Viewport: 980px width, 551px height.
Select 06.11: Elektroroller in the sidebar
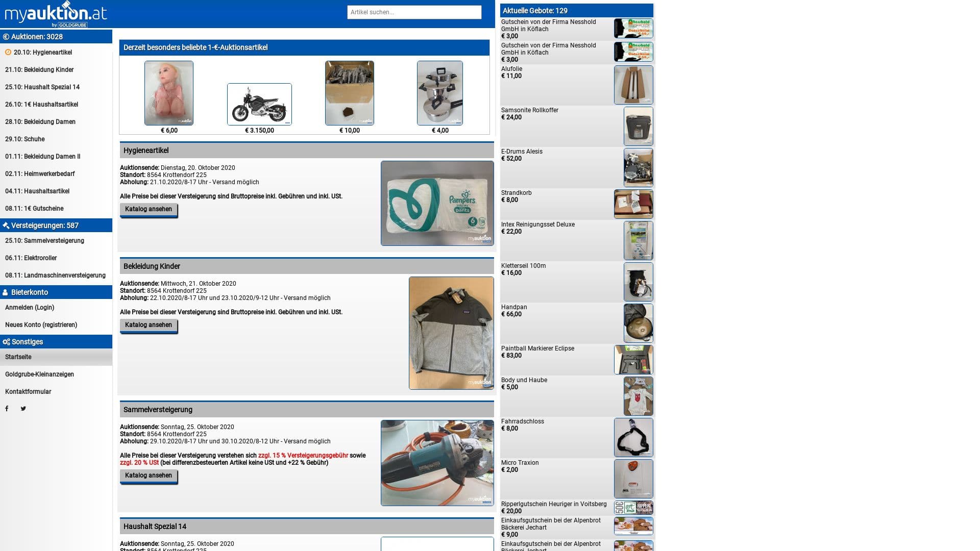point(31,258)
